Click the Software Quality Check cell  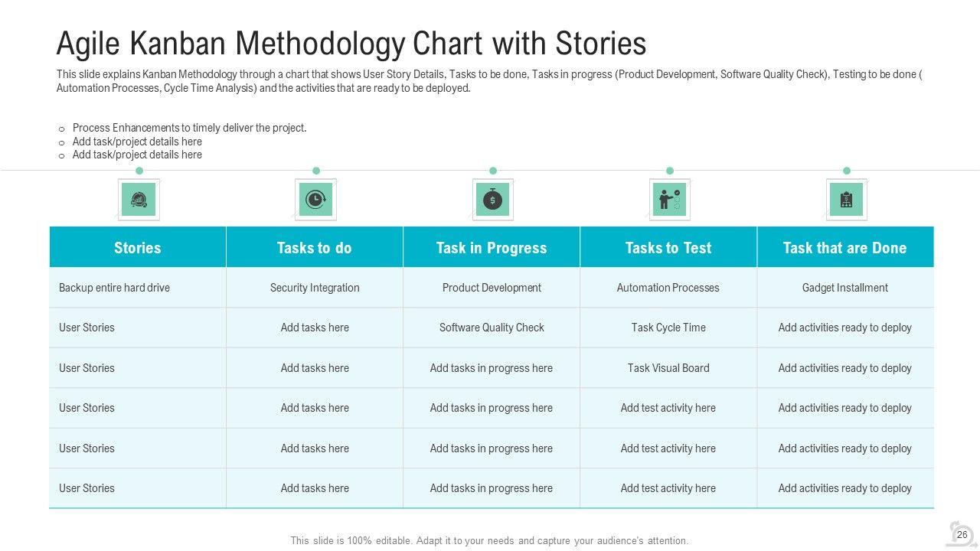pyautogui.click(x=492, y=328)
